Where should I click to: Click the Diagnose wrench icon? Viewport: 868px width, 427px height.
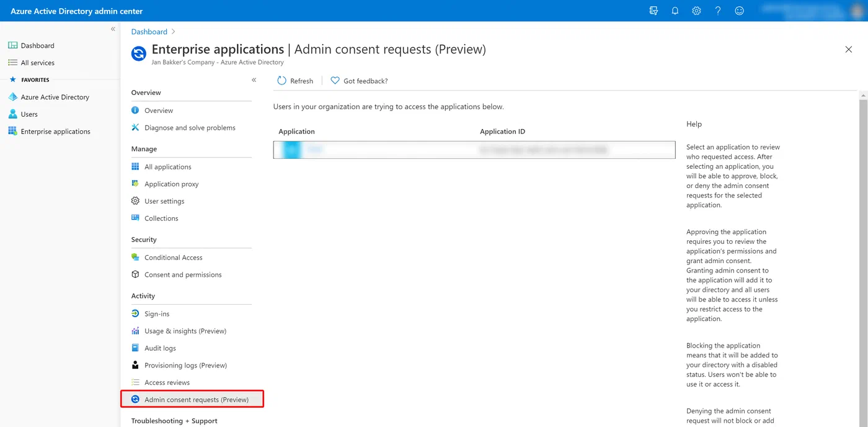coord(135,127)
